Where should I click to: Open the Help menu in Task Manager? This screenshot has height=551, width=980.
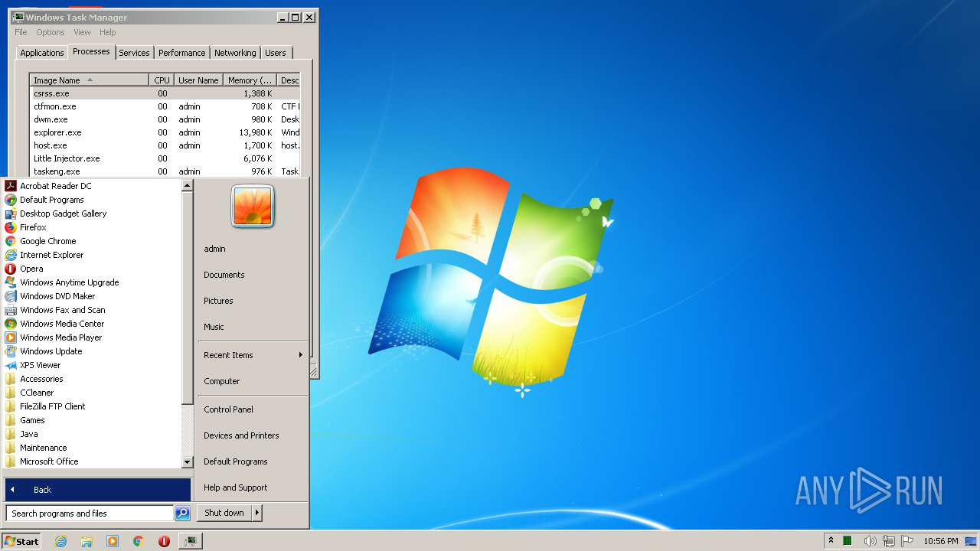point(107,32)
